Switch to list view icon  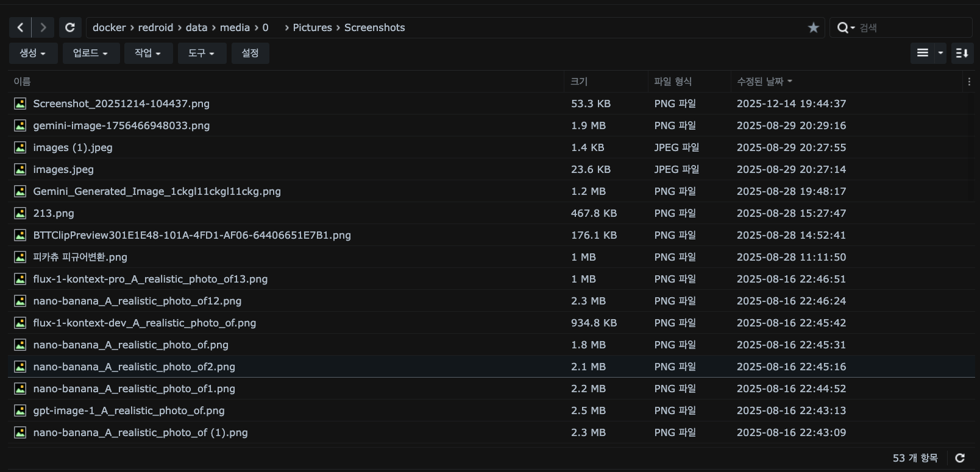pyautogui.click(x=923, y=53)
